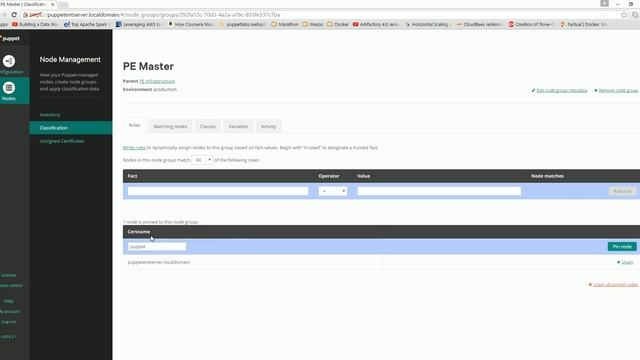
Task: Switch to the Classes tab
Action: click(208, 127)
